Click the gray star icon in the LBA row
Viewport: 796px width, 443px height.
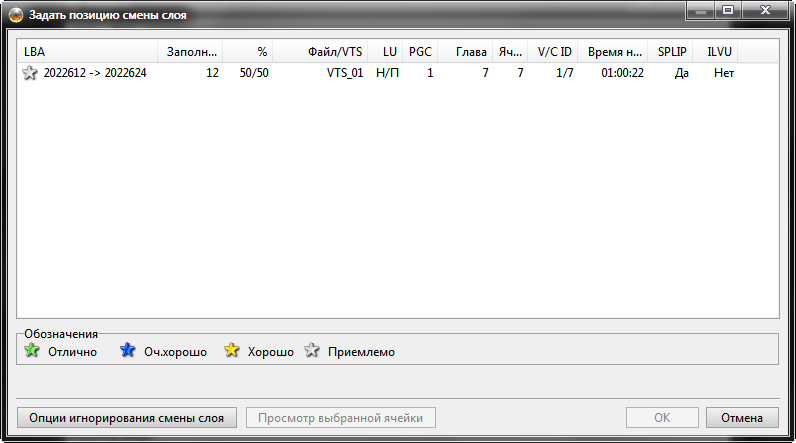pyautogui.click(x=30, y=73)
